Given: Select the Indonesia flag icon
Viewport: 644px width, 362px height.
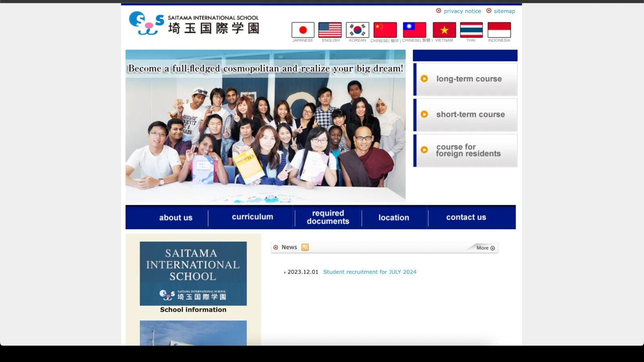Looking at the screenshot, I should coord(499,29).
